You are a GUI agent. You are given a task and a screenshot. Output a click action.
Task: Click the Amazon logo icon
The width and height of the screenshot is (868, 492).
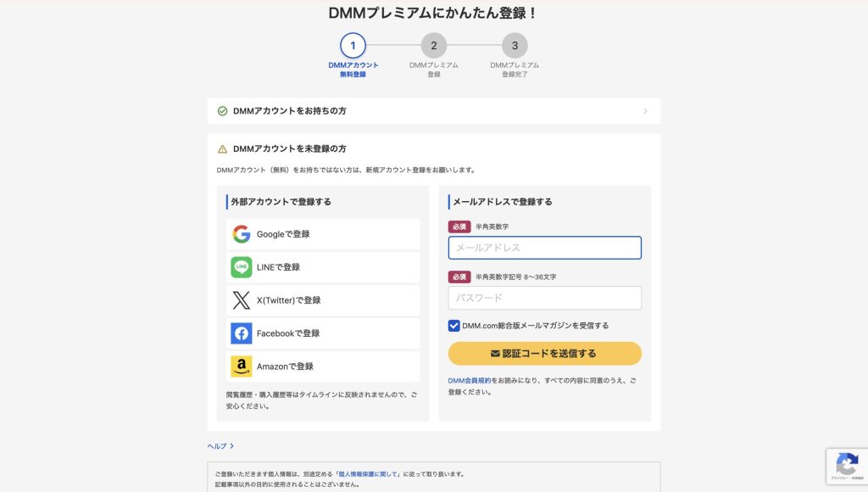pos(242,366)
